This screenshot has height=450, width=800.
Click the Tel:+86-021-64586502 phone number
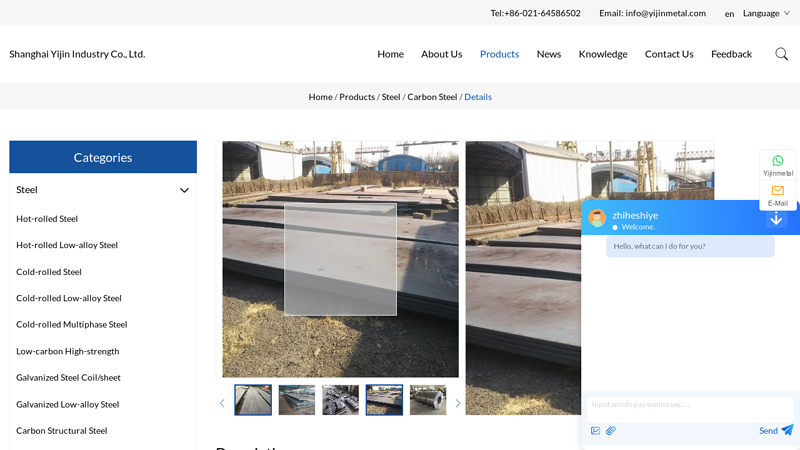coord(535,13)
